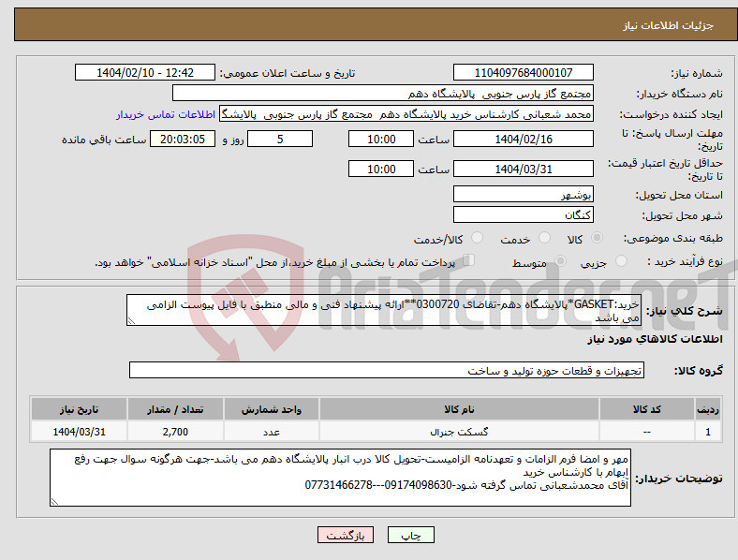Viewport: 738px width, 560px height.
Task: Click the چاپ print button
Action: (x=411, y=535)
